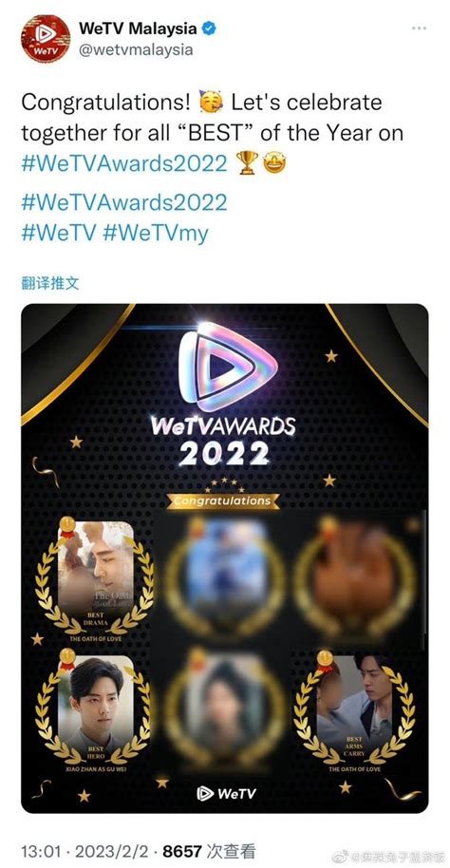Click the WeTV Malaysia display name
450x868 pixels.
click(x=138, y=28)
